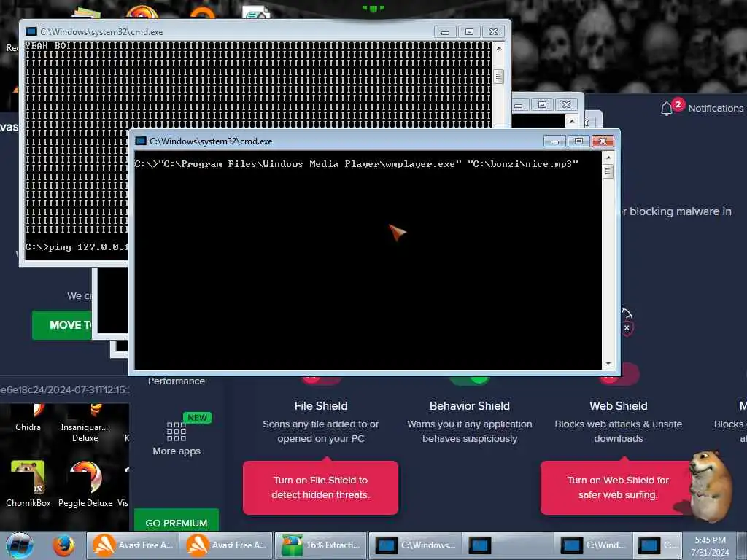747x560 pixels.
Task: Minimize the front cmd window
Action: [x=554, y=141]
